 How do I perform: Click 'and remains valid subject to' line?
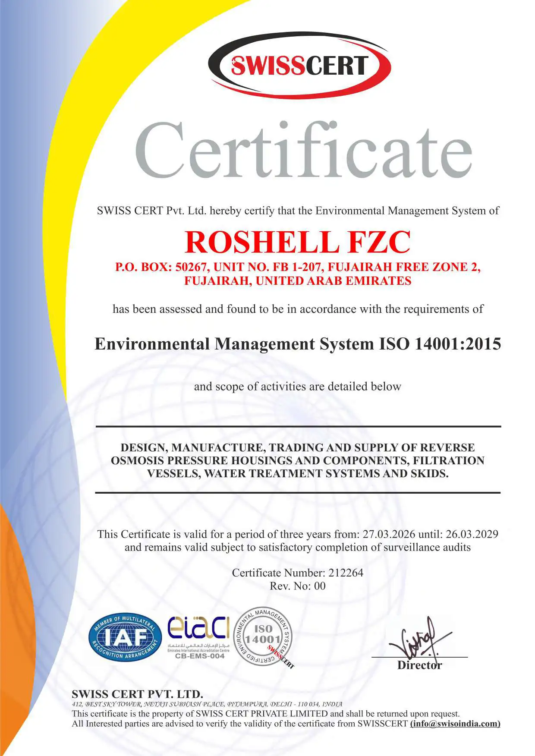pos(298,548)
